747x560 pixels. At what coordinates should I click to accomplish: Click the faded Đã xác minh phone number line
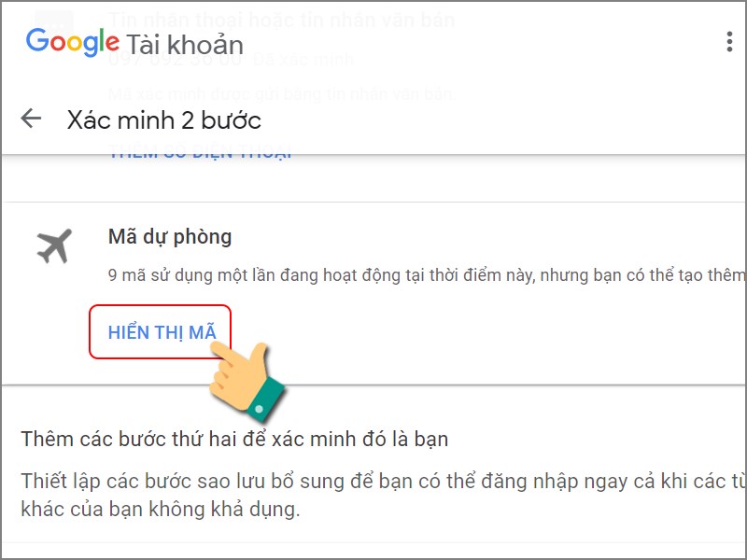pyautogui.click(x=232, y=60)
